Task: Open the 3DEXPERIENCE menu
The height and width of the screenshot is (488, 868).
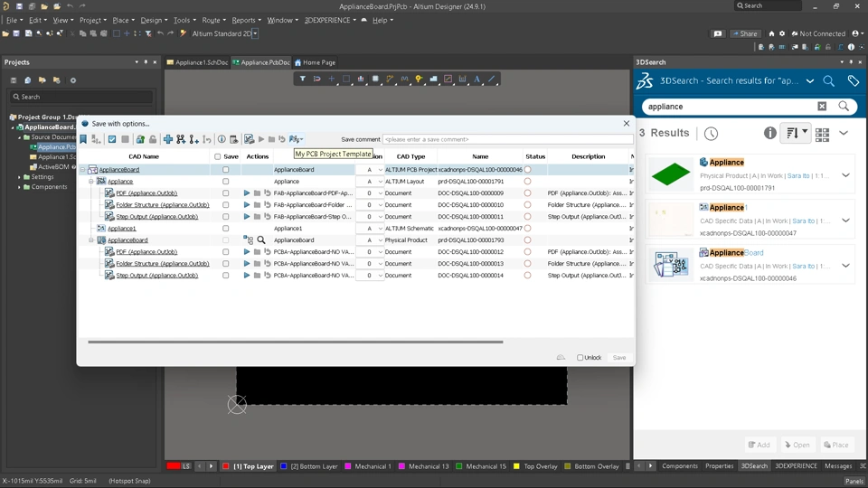Action: tap(331, 20)
